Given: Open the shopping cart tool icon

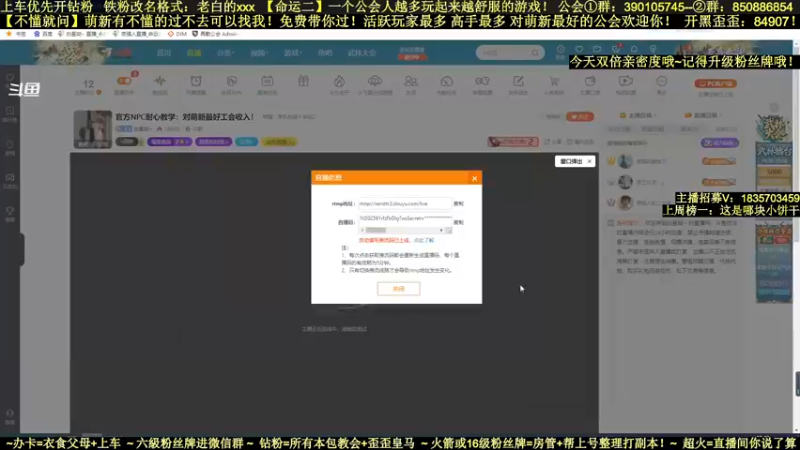Looking at the screenshot, I should coord(554,81).
